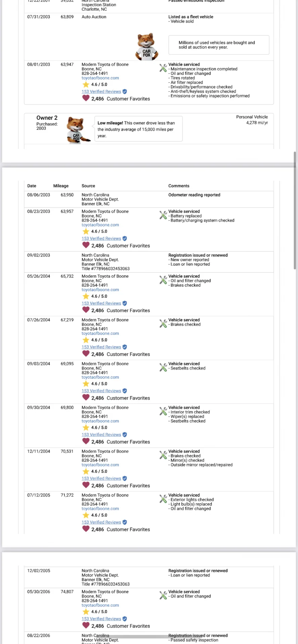Click the vertical scrollbar thumb on right
The width and height of the screenshot is (298, 644).
(x=295, y=210)
